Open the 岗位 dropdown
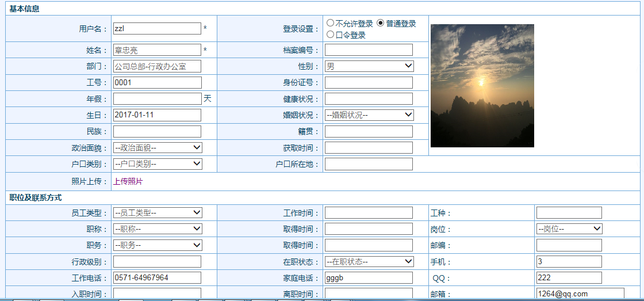Screen dimensions: 644x301 [x=569, y=228]
